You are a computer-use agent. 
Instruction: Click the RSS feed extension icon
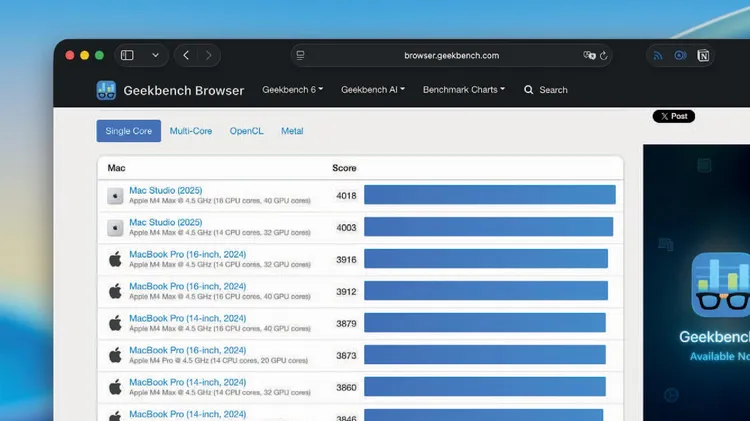(x=658, y=56)
